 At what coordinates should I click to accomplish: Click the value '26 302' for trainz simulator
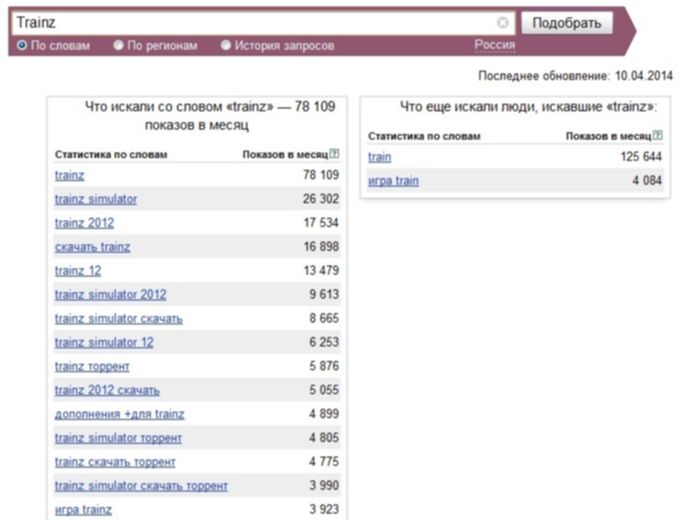click(321, 199)
